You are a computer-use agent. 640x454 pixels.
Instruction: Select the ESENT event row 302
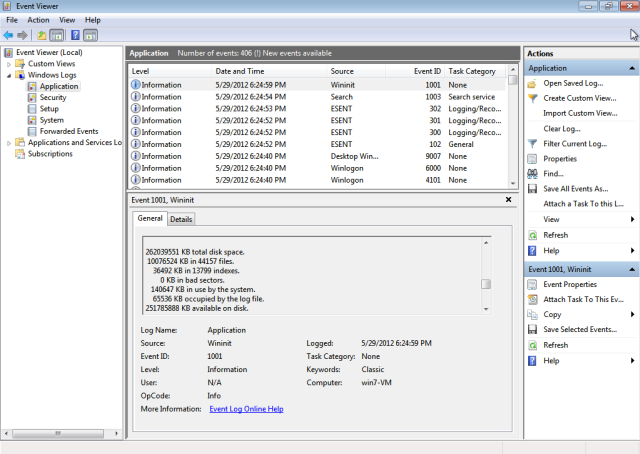[x=318, y=109]
